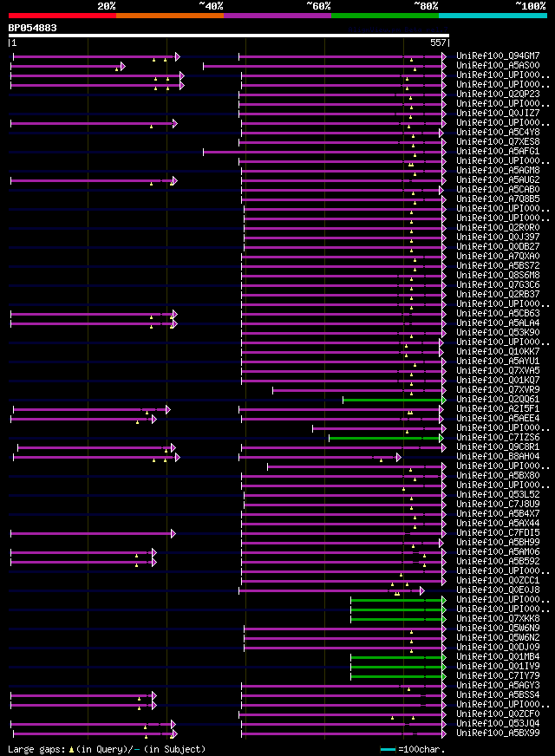
Task: Select the UniRef100_Q7G3C6 label
Action: click(x=498, y=285)
